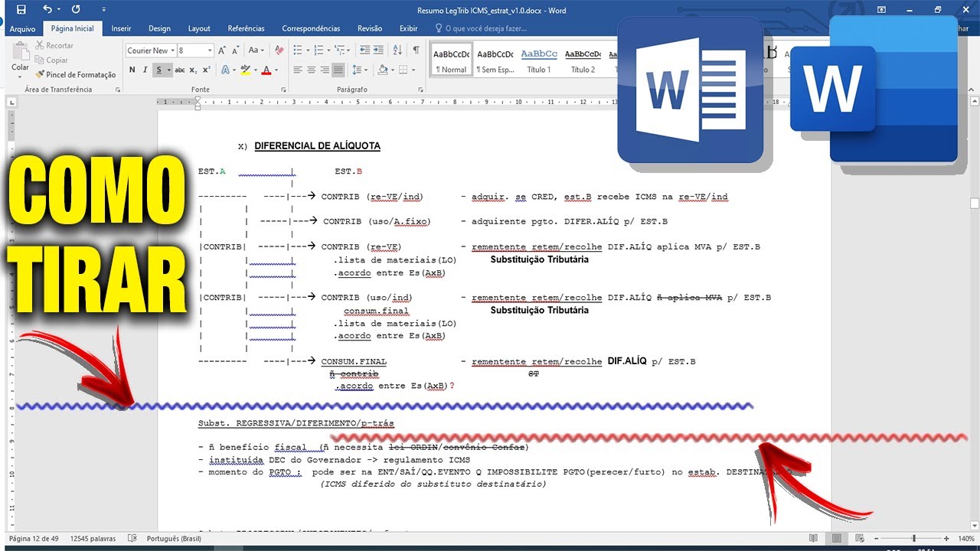
Task: Redo or repeat the last action
Action: tap(75, 10)
